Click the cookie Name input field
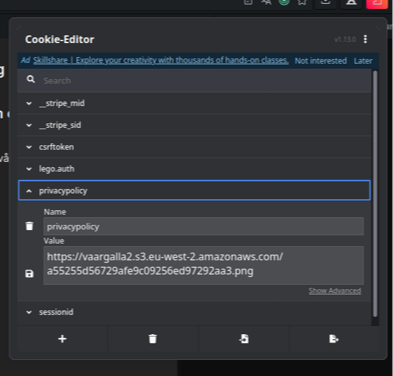 [204, 227]
